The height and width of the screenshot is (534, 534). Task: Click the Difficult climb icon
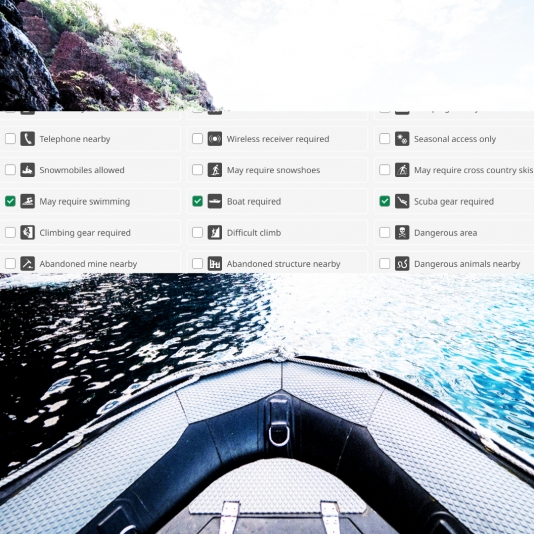215,233
